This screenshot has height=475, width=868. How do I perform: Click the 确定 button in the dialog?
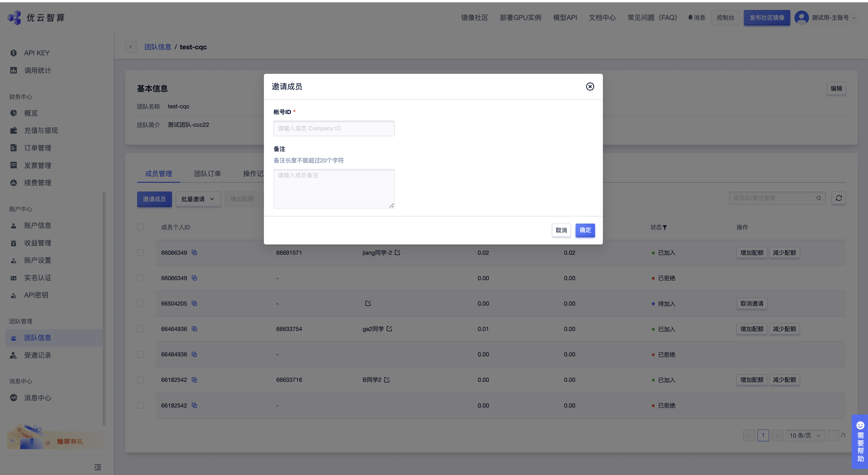click(585, 230)
